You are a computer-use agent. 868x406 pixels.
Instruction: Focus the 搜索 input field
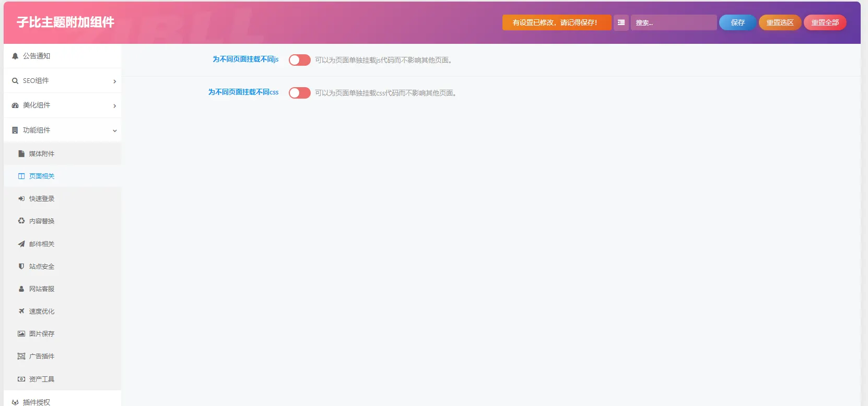(674, 22)
